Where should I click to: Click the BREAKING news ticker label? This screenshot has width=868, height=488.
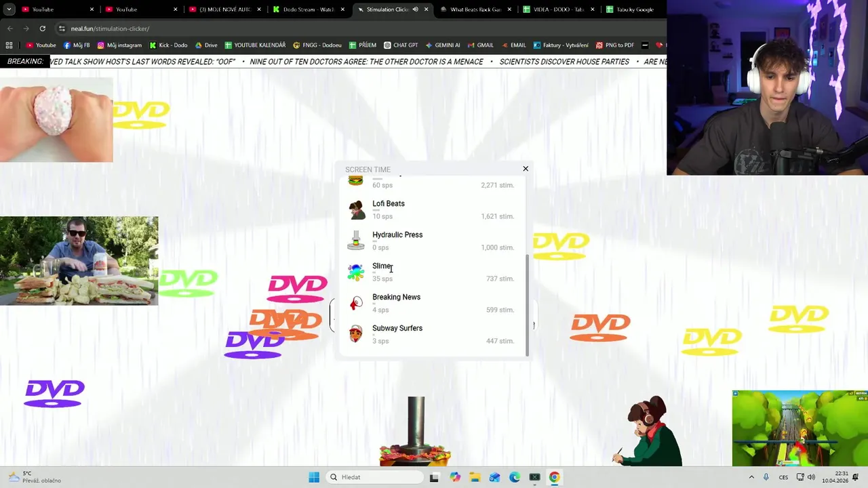coord(25,62)
